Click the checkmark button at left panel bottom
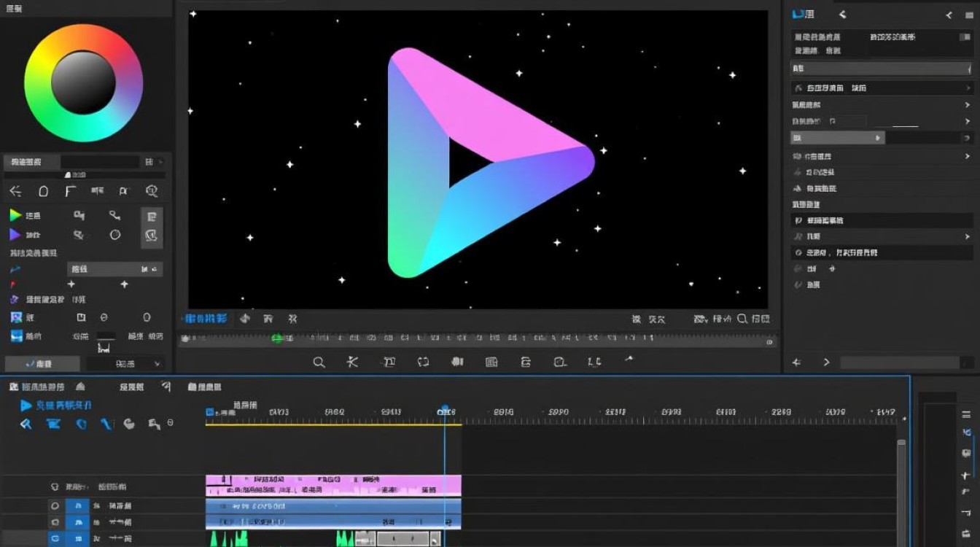This screenshot has width=980, height=547. coord(39,363)
